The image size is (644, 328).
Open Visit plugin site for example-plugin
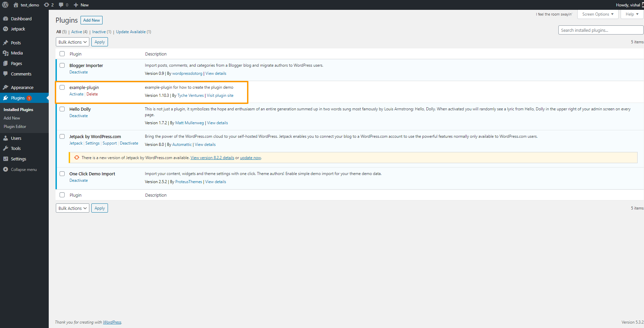pos(220,95)
